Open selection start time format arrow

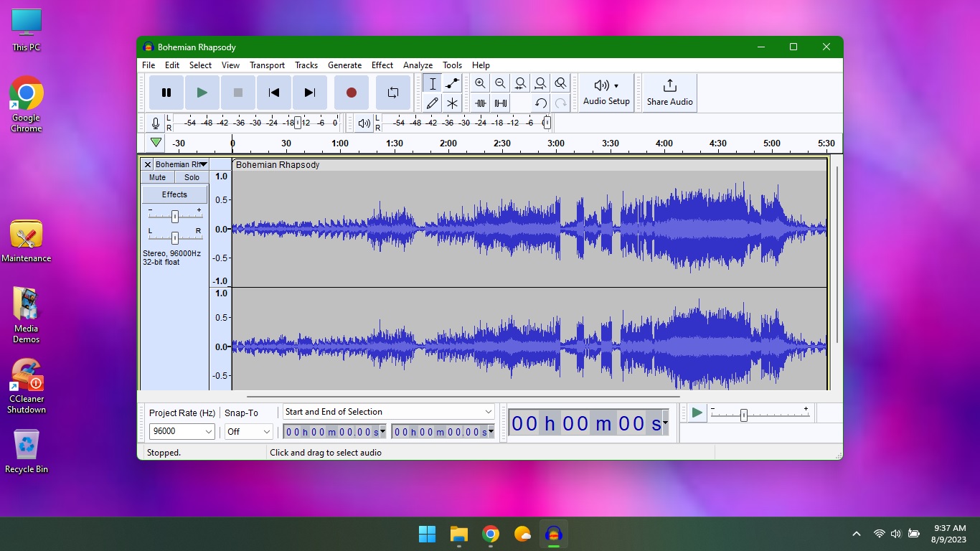tap(382, 432)
